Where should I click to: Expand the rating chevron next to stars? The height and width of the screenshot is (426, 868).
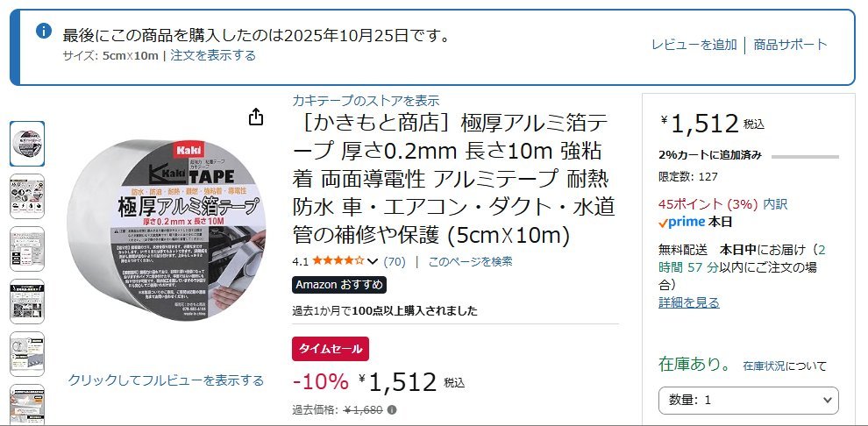point(373,262)
